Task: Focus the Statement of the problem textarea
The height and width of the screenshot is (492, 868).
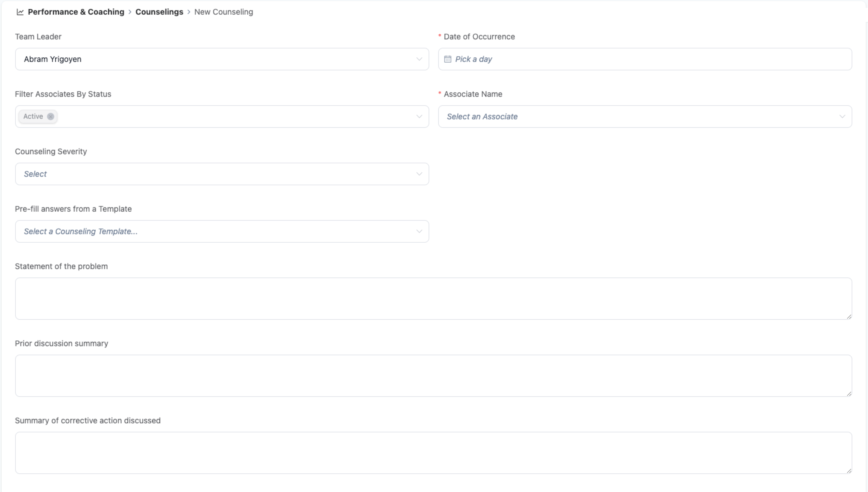Action: click(433, 299)
